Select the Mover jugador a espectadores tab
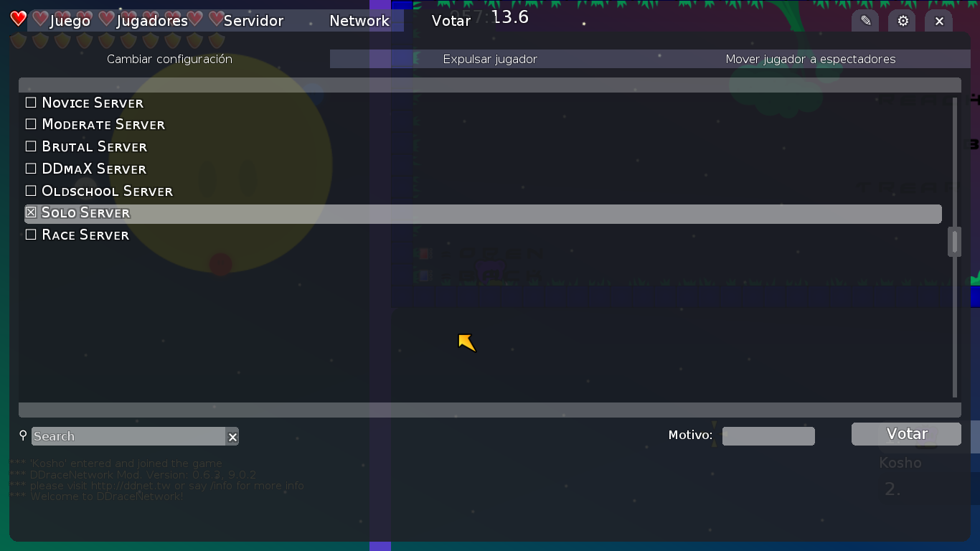 click(811, 60)
